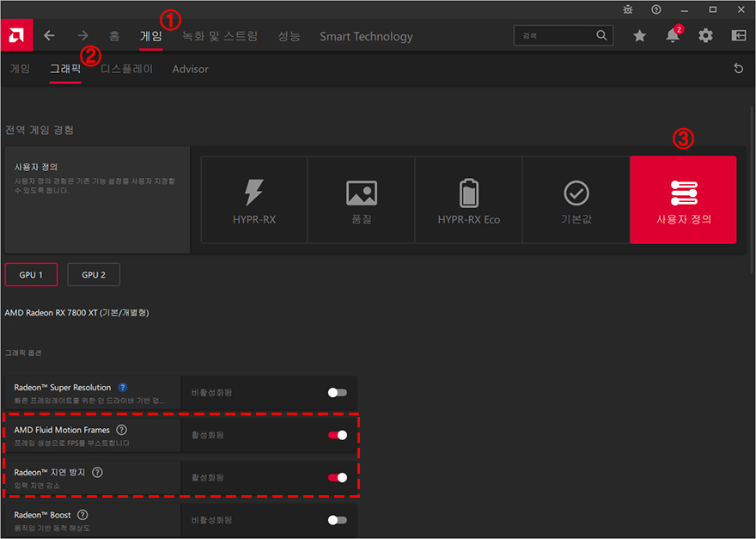
Task: Open favorites star icon
Action: tap(639, 36)
